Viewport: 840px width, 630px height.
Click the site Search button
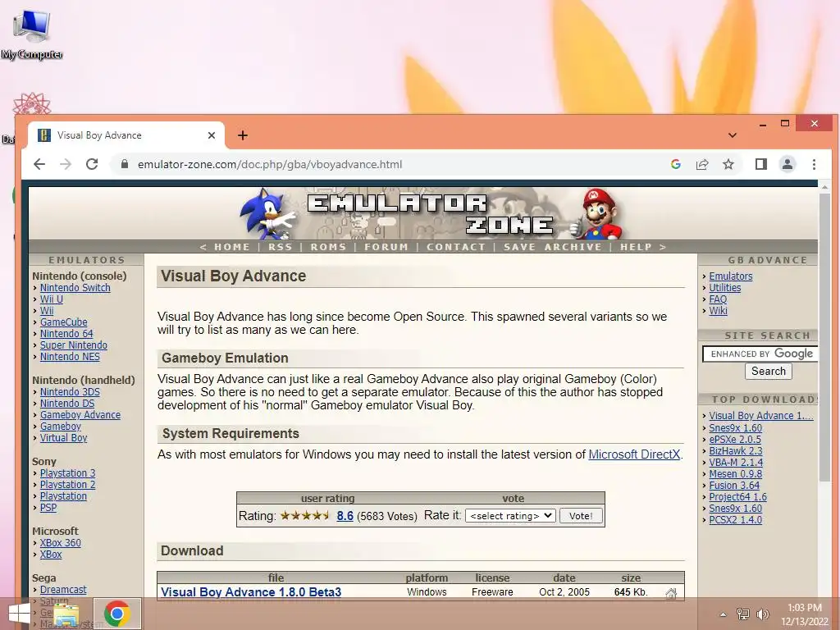(768, 372)
